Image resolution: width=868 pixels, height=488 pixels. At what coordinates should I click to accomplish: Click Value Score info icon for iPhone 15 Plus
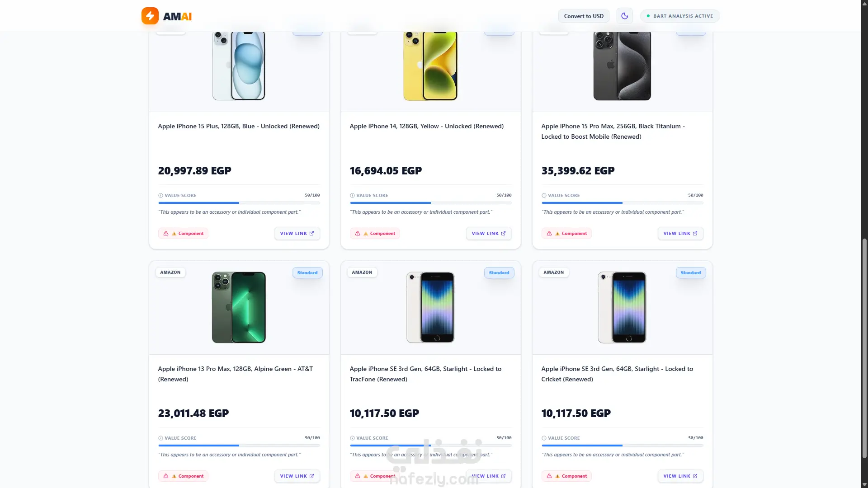[160, 196]
